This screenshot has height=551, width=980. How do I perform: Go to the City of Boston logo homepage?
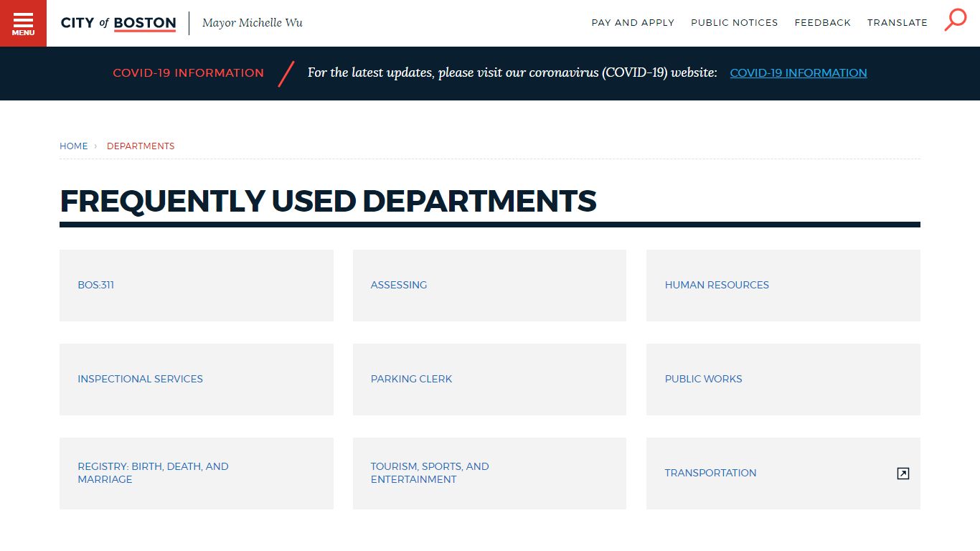pos(118,23)
